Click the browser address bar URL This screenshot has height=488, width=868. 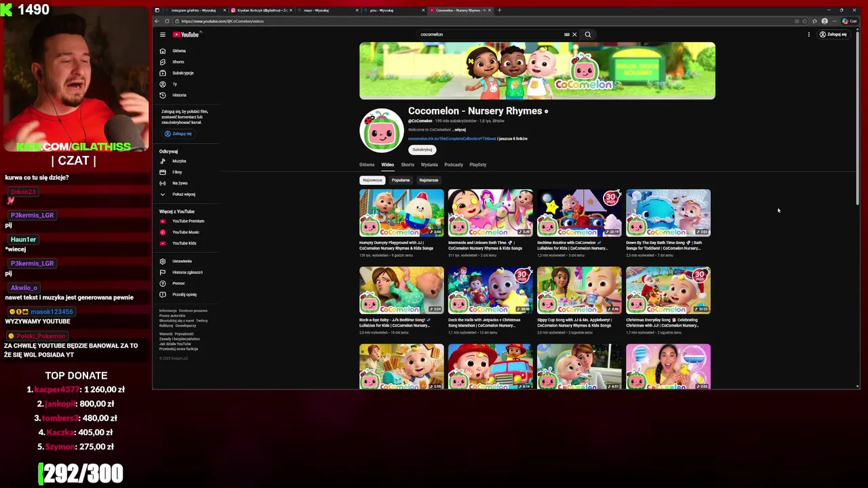point(222,21)
